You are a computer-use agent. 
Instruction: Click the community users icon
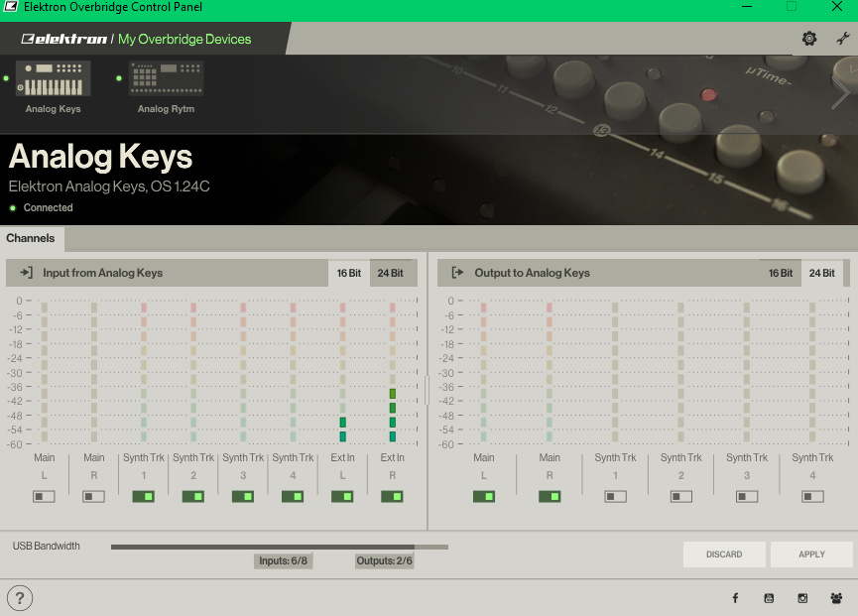click(x=837, y=598)
